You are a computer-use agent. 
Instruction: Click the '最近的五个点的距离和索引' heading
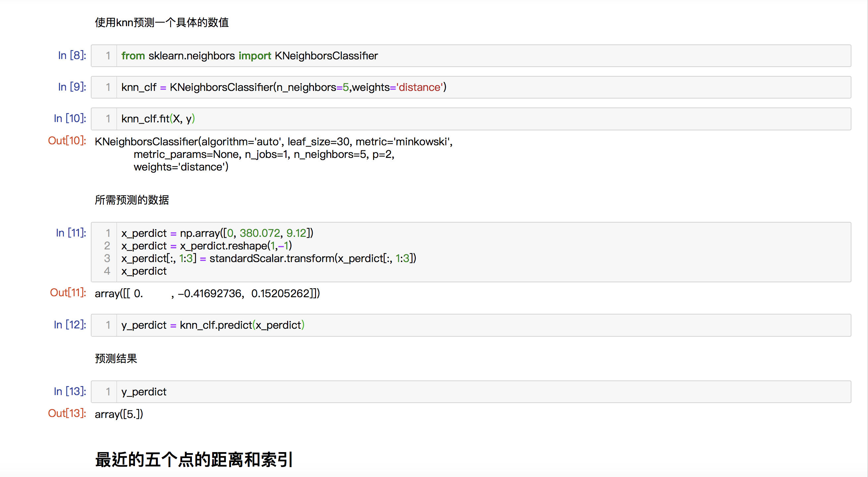pos(194,459)
